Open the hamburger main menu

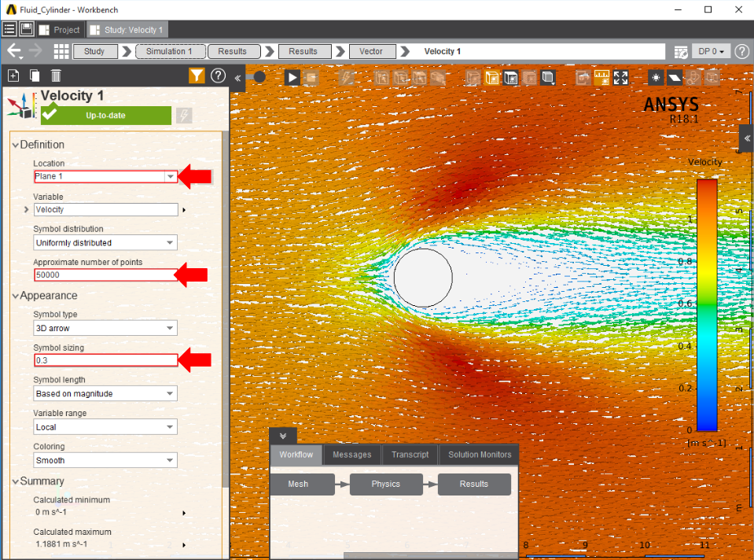[9, 29]
